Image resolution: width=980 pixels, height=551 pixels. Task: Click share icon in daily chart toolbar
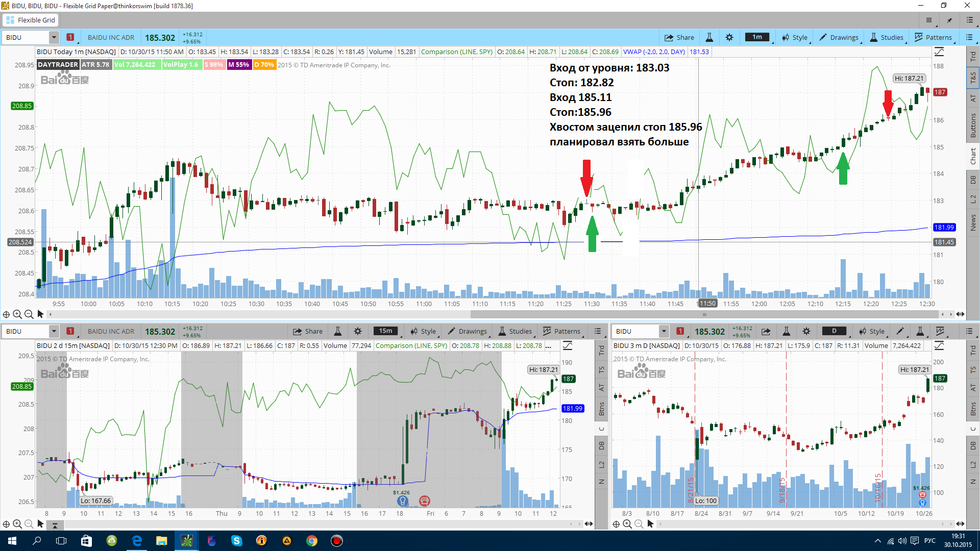point(766,331)
